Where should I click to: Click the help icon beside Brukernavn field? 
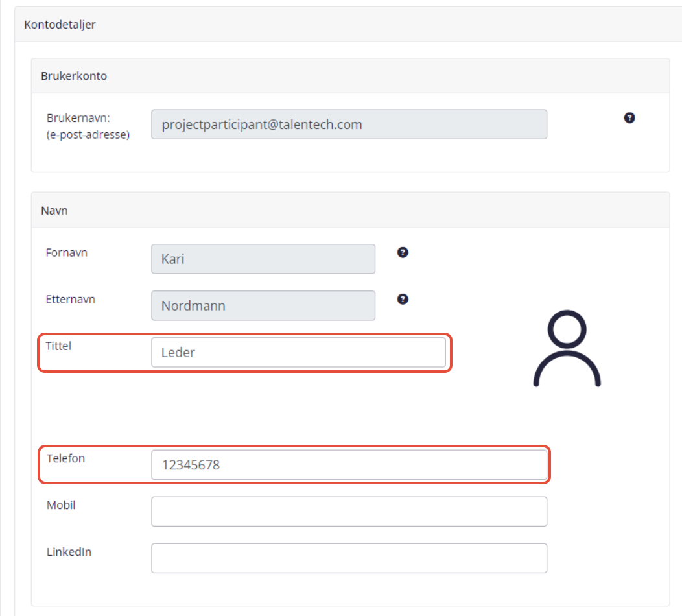629,118
